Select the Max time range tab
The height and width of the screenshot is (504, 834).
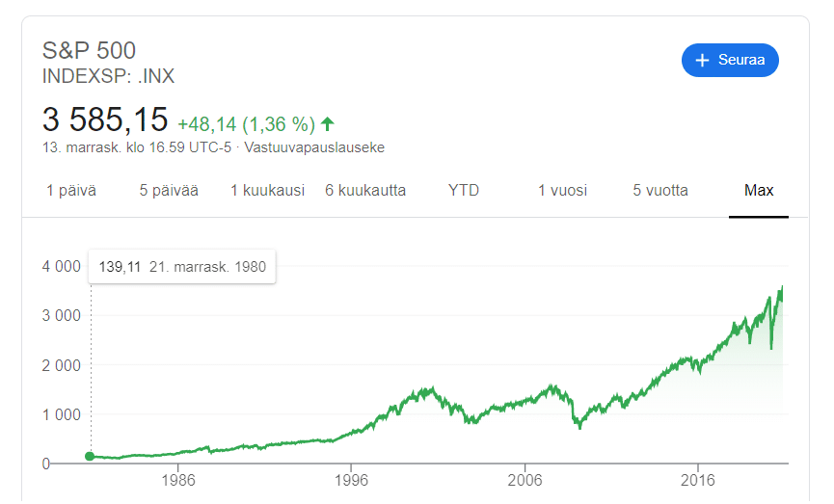[759, 191]
